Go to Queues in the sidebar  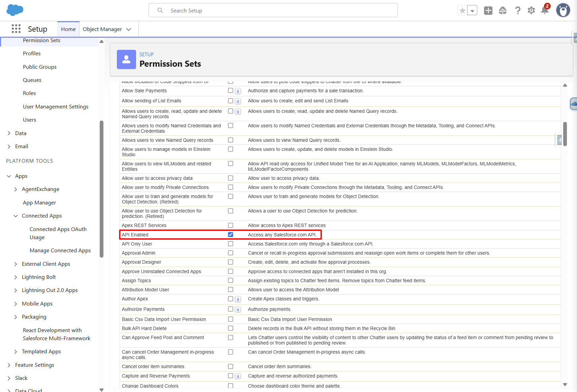click(32, 80)
